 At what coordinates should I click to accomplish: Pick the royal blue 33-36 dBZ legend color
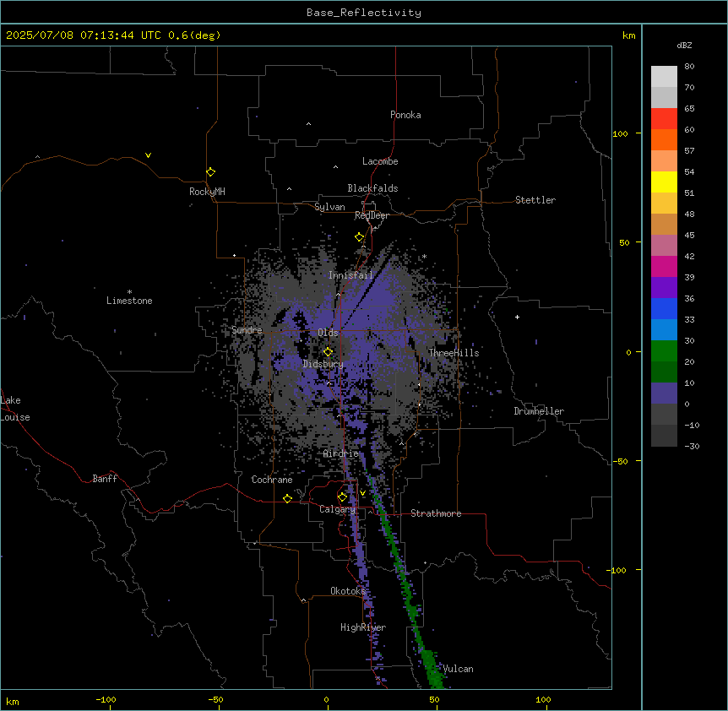pos(664,308)
